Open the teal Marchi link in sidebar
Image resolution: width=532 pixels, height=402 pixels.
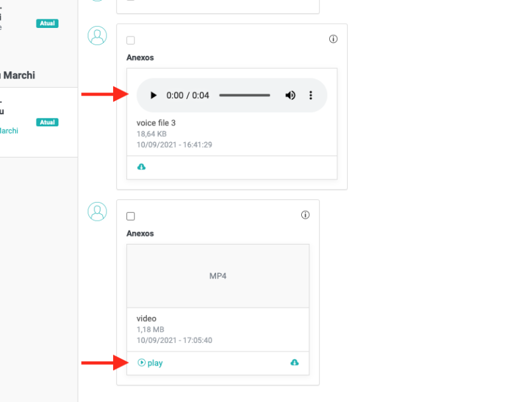point(9,131)
